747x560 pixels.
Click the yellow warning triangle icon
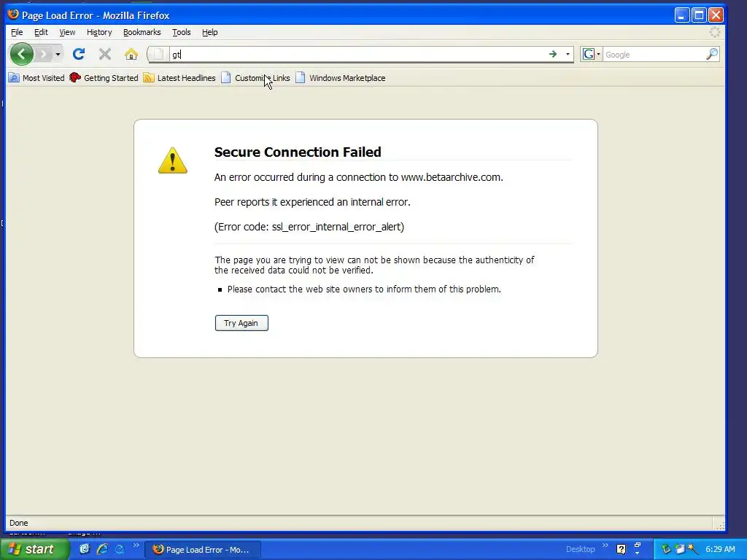(172, 160)
